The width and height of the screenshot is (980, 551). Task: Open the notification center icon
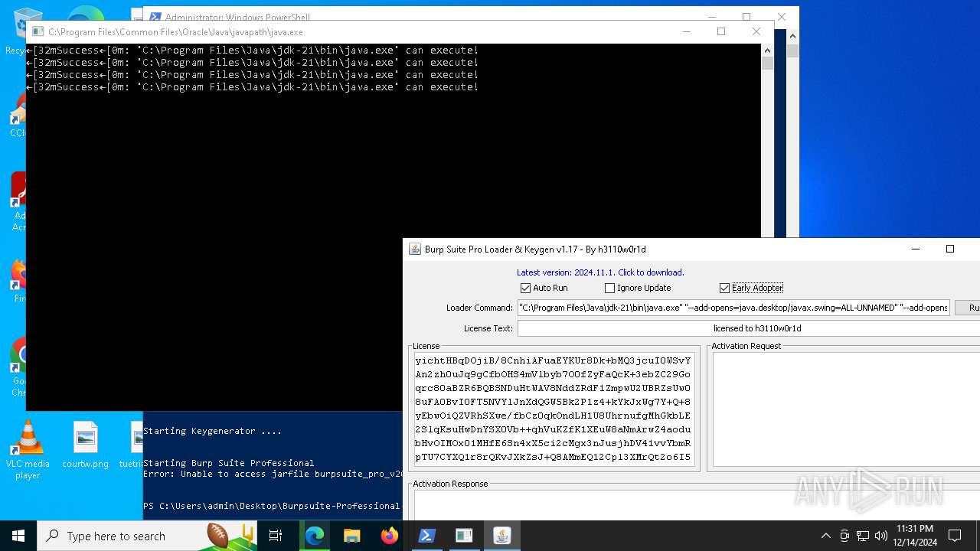[x=955, y=536]
